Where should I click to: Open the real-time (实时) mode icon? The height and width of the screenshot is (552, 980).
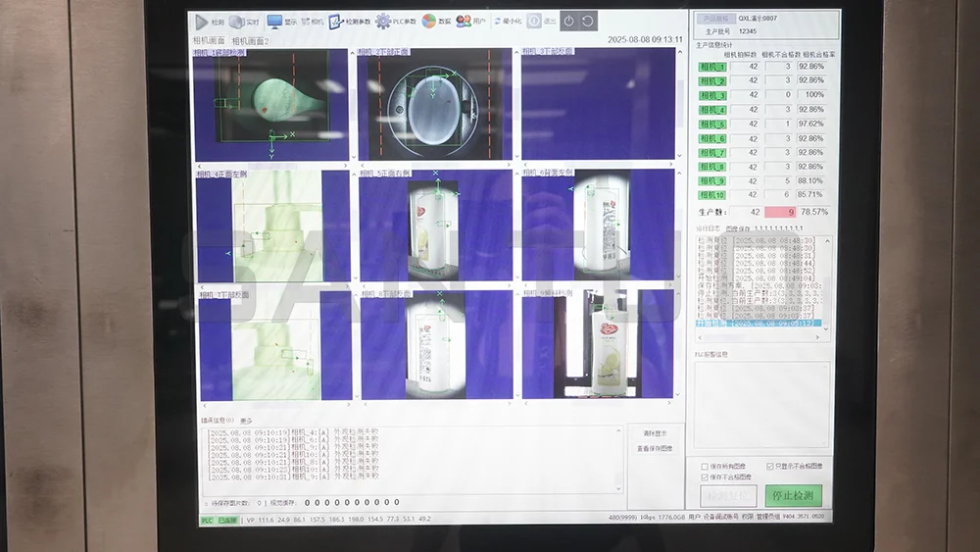tap(235, 22)
